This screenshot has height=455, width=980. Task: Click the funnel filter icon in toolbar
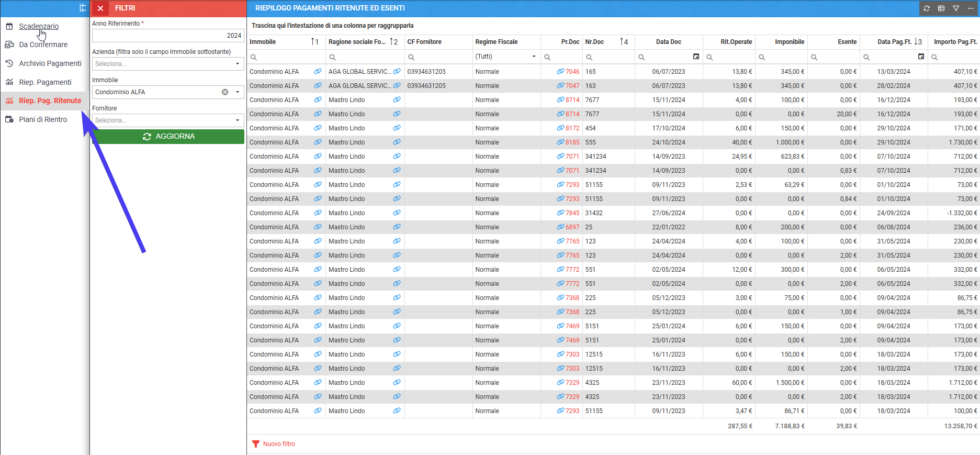click(x=956, y=8)
